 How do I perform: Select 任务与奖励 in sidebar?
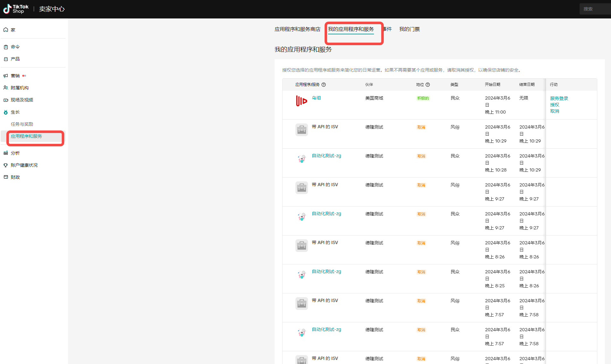22,124
